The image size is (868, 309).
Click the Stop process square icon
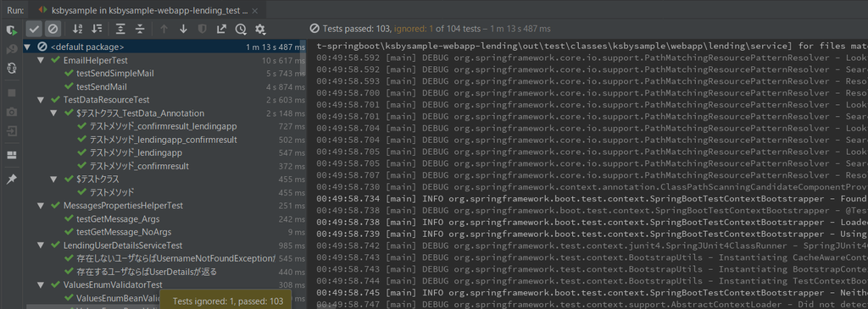[11, 93]
